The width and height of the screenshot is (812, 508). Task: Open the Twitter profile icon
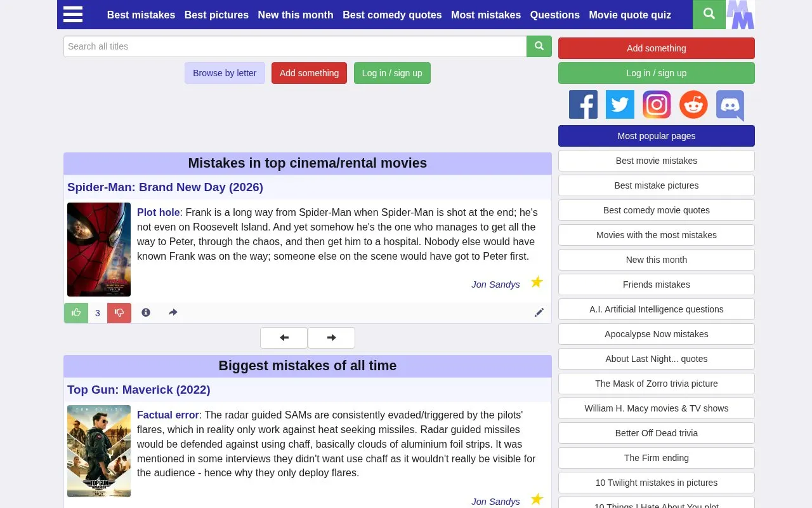[620, 105]
